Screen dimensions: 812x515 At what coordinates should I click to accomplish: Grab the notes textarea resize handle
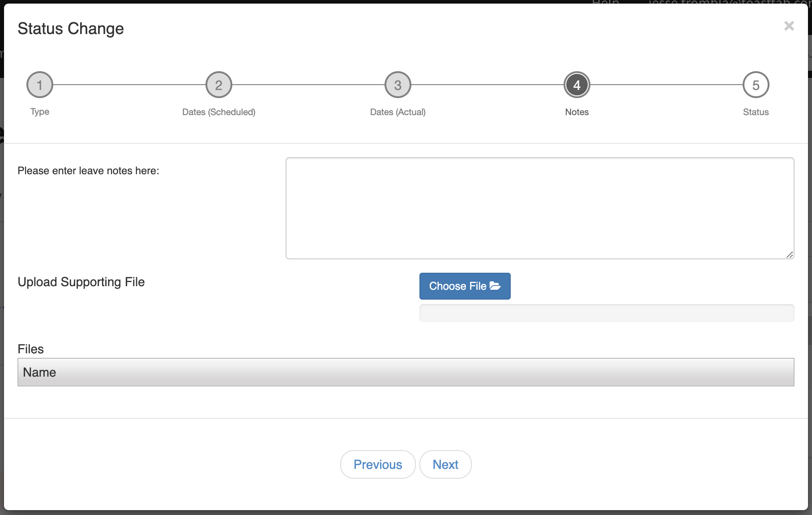(x=790, y=255)
